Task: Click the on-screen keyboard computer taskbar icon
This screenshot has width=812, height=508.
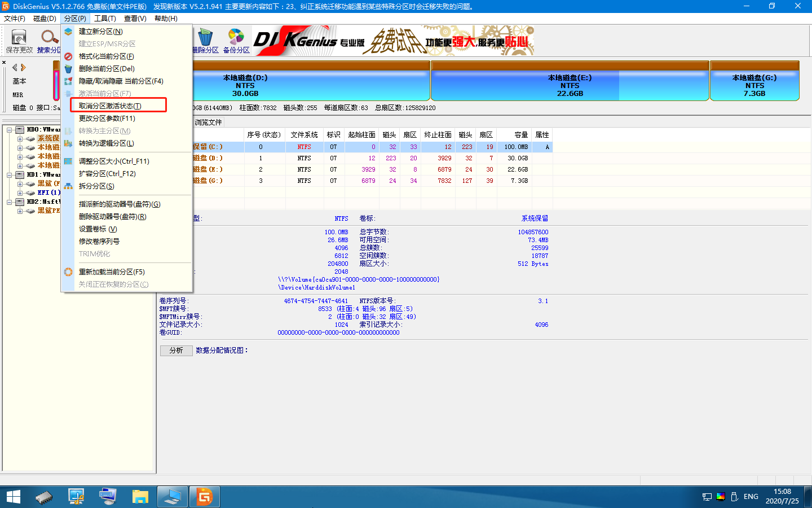Action: click(x=108, y=497)
